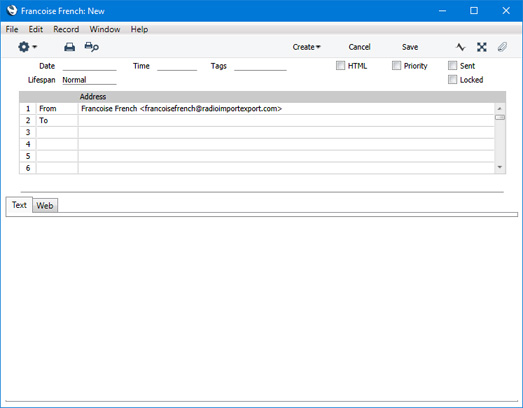Open the Record menu
Screen dimensions: 523x408
click(66, 29)
